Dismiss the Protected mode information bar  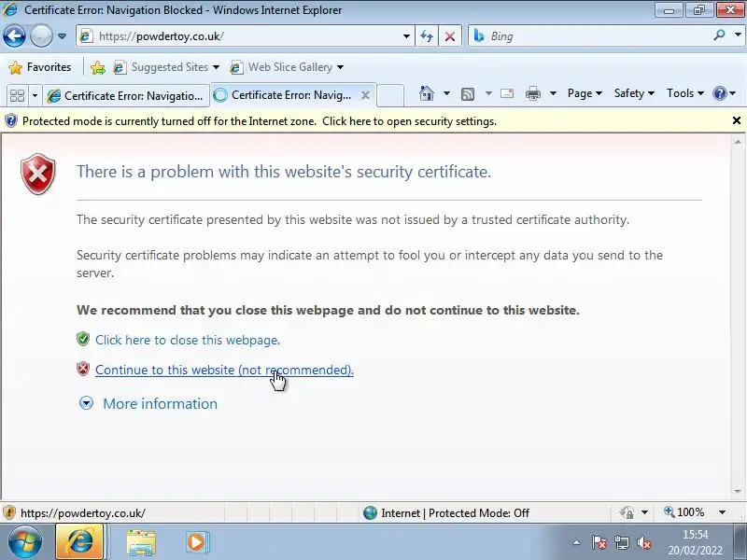[x=737, y=121]
